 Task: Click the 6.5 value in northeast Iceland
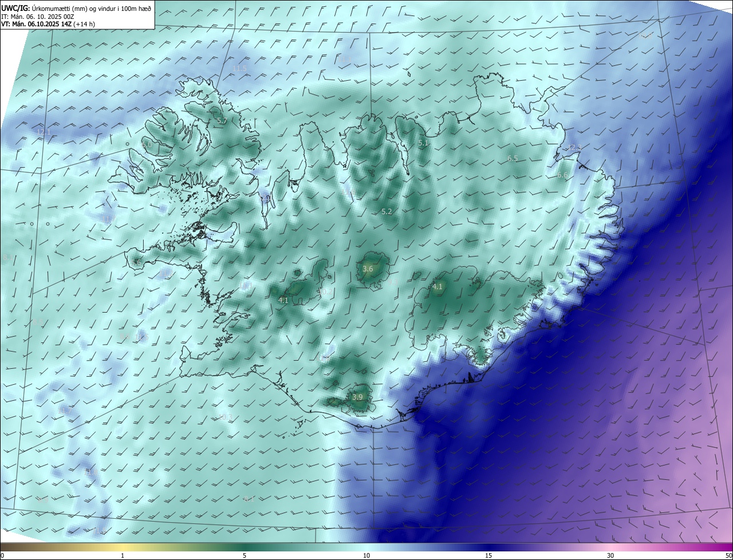(513, 158)
